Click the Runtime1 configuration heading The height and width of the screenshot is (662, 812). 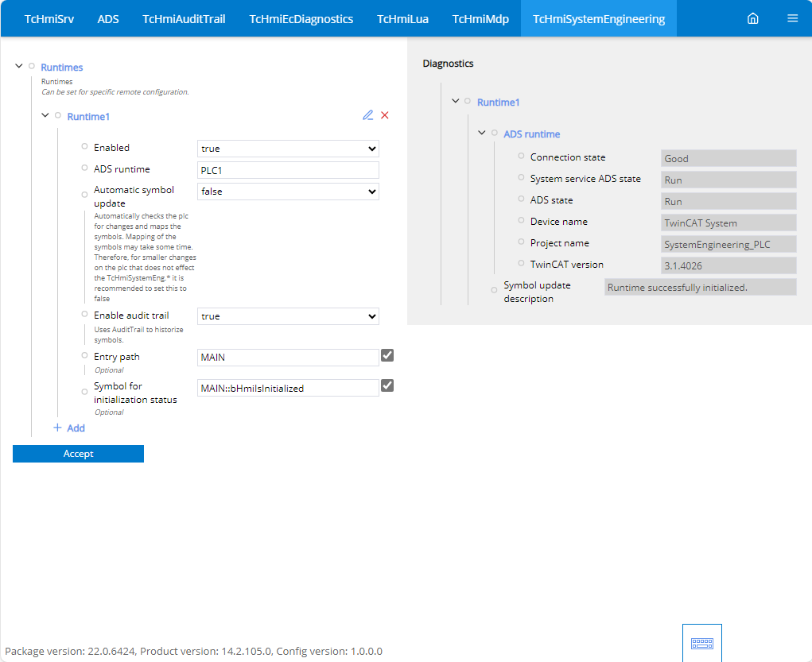88,117
